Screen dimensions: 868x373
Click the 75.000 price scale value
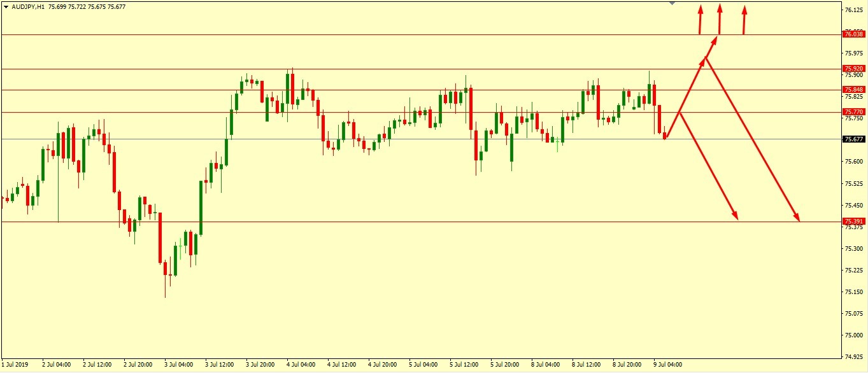pyautogui.click(x=853, y=335)
